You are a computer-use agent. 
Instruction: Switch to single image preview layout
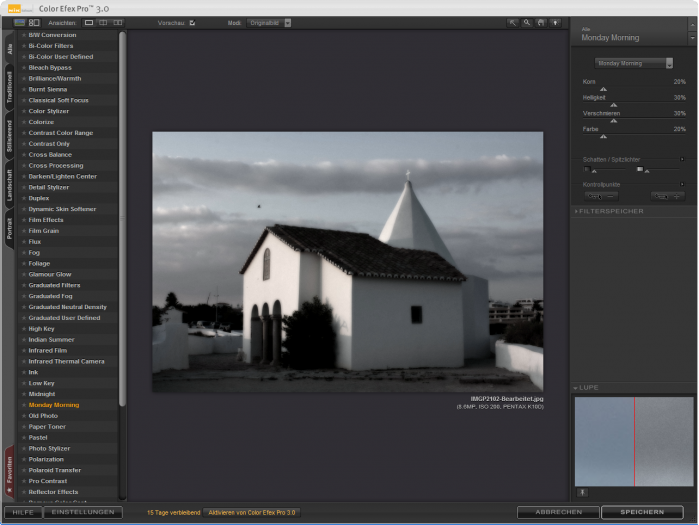(x=89, y=22)
